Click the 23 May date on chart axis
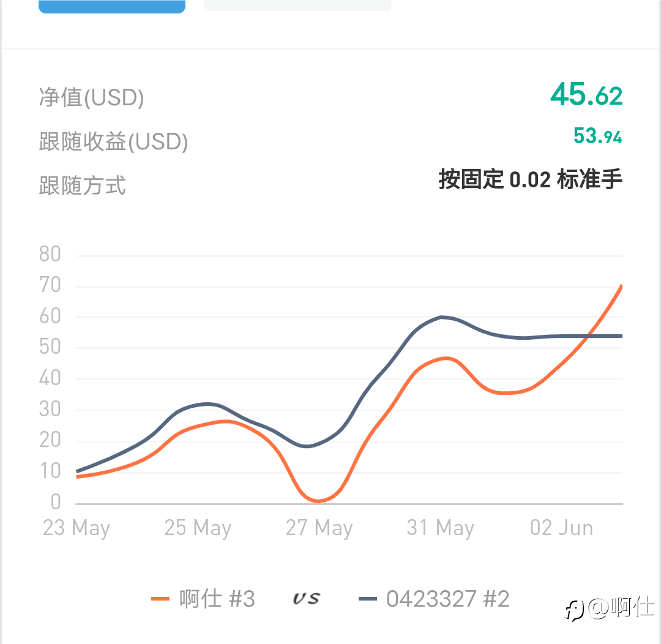The height and width of the screenshot is (644, 661). (x=77, y=528)
